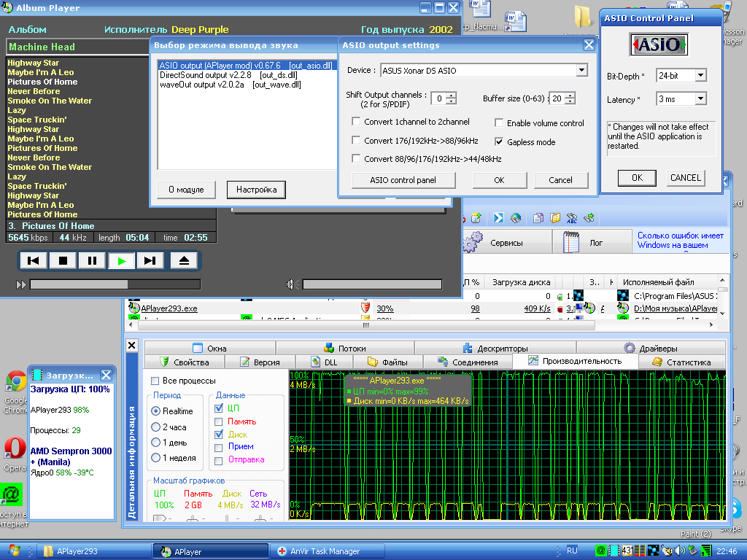Click the blue arrow toolbar icon in AnVir

[x=498, y=218]
